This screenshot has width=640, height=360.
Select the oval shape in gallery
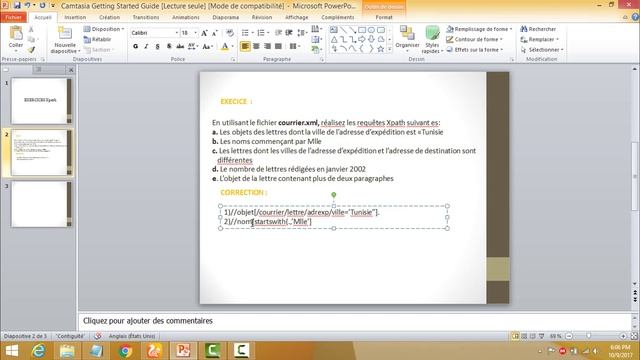[371, 30]
